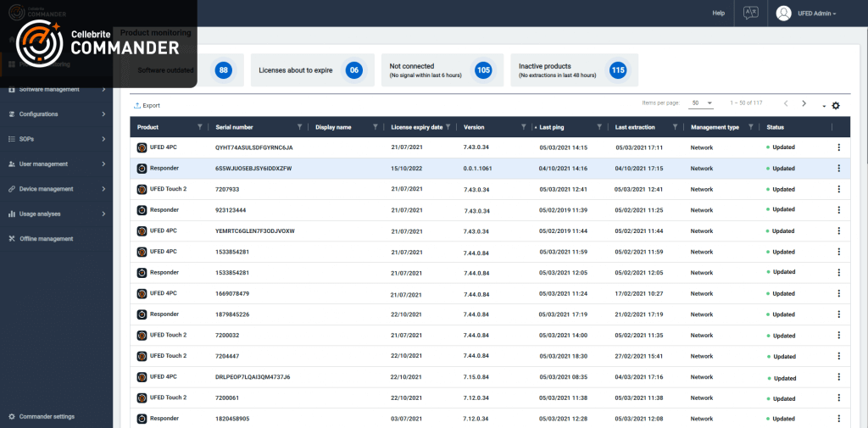Click the Usage analyses chart icon
This screenshot has height=428, width=868.
pos(12,214)
